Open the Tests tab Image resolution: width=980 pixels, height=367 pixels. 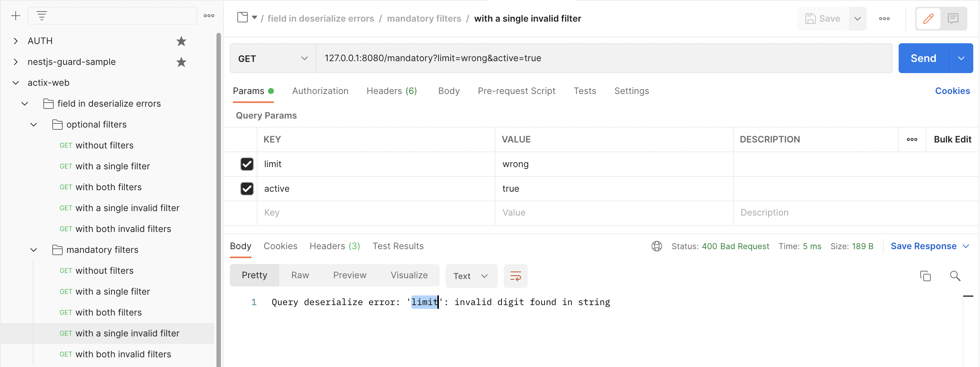584,91
